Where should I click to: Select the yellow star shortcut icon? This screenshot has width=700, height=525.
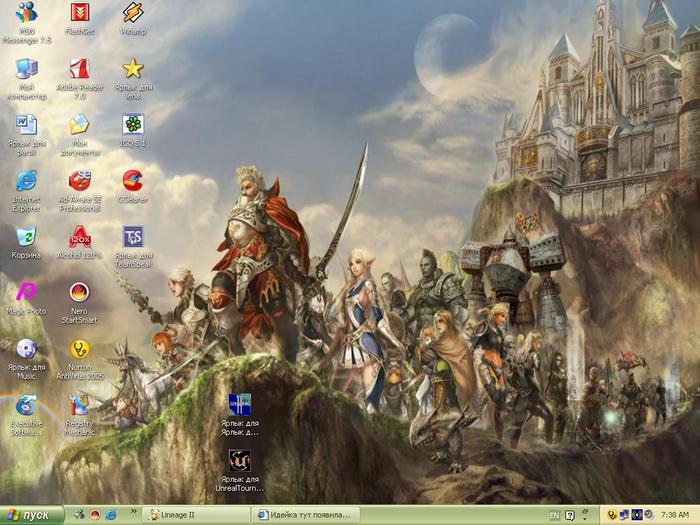coord(133,69)
